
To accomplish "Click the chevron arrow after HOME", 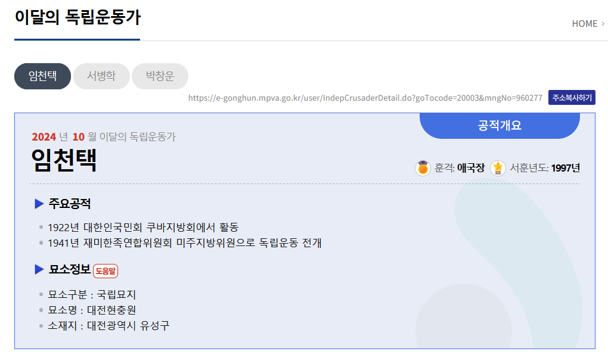I will (603, 24).
